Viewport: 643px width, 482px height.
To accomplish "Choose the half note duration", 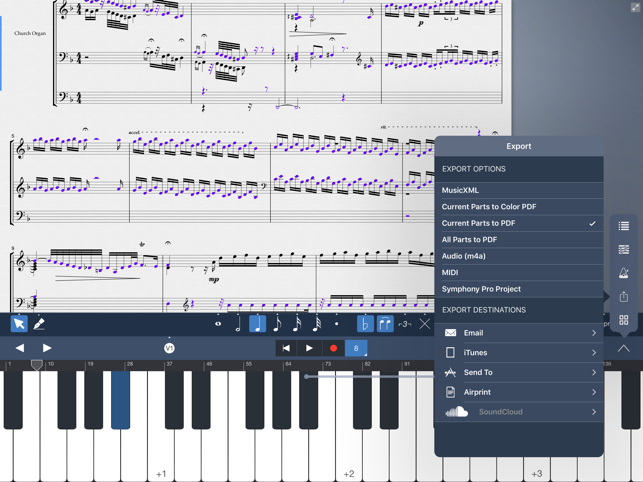I will (x=238, y=324).
